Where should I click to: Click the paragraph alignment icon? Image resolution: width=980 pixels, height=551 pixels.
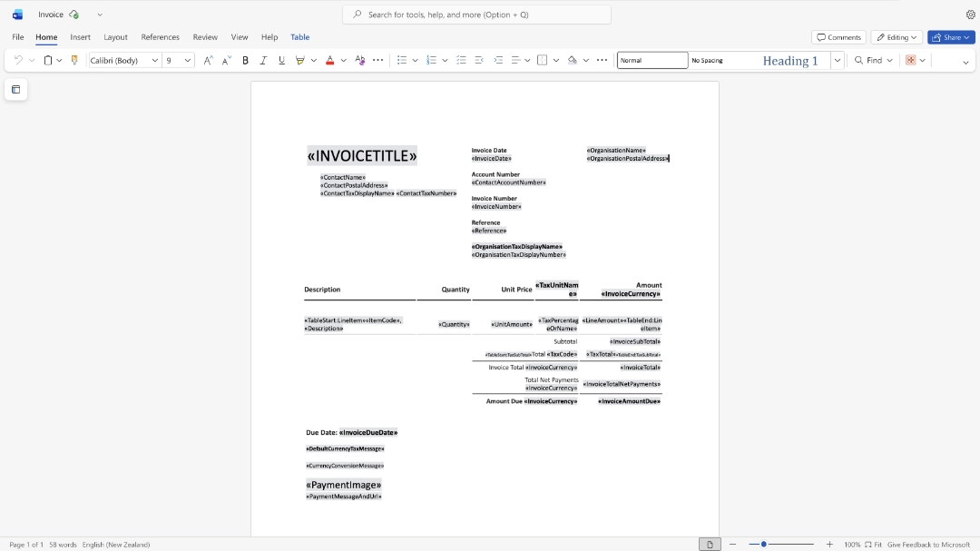(x=515, y=60)
